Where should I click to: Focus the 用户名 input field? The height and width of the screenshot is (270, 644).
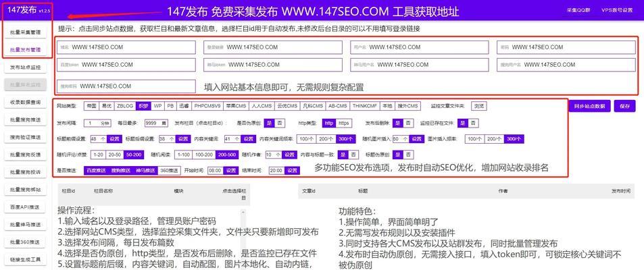pos(420,47)
